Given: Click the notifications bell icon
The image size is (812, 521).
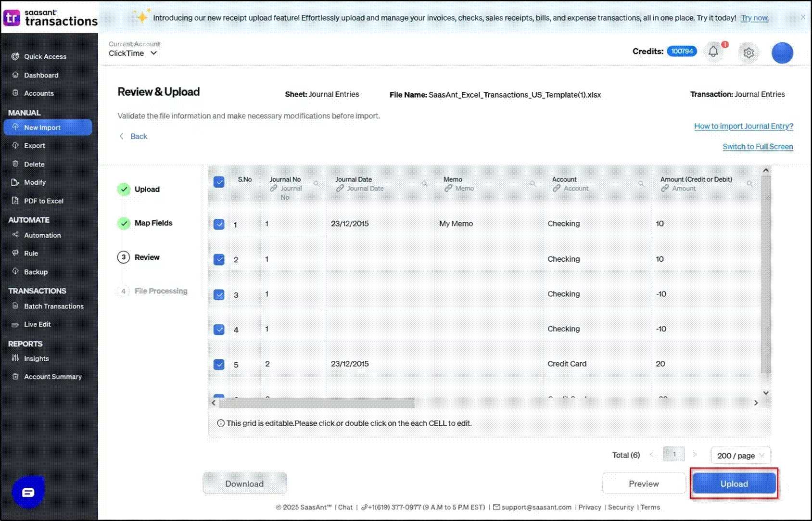Looking at the screenshot, I should coord(713,52).
